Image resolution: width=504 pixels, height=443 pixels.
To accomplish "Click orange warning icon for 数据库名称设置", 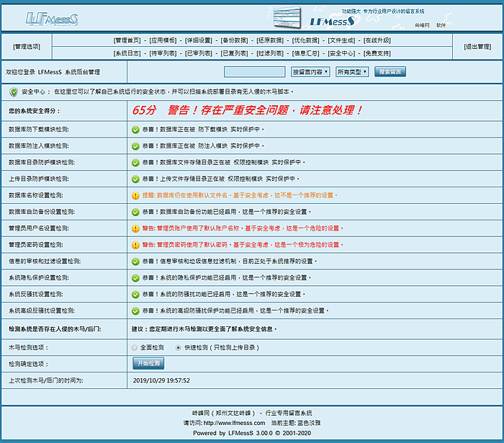I will tap(135, 195).
